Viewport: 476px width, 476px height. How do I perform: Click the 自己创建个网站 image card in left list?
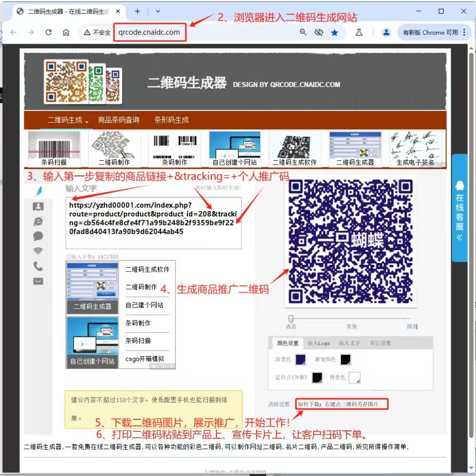coord(92,342)
